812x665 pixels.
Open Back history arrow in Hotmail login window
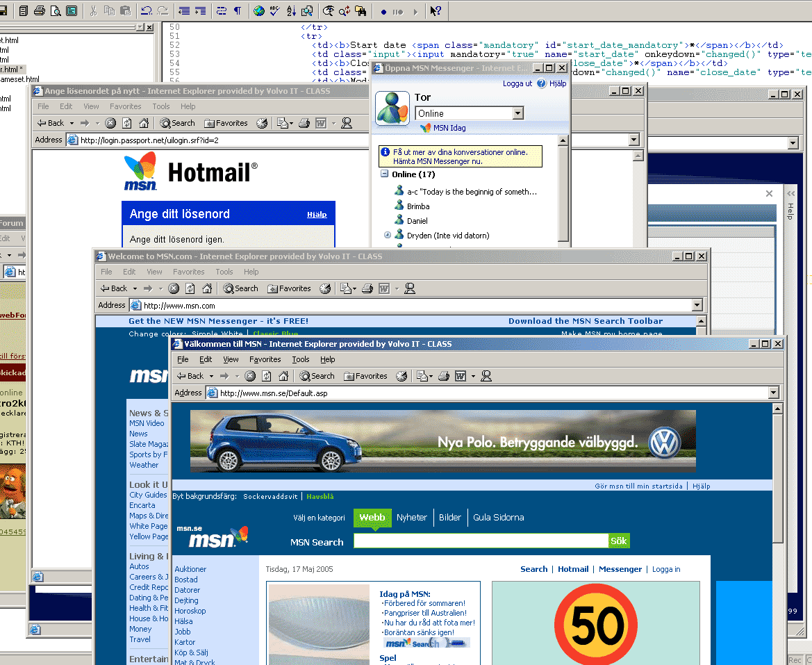click(72, 123)
